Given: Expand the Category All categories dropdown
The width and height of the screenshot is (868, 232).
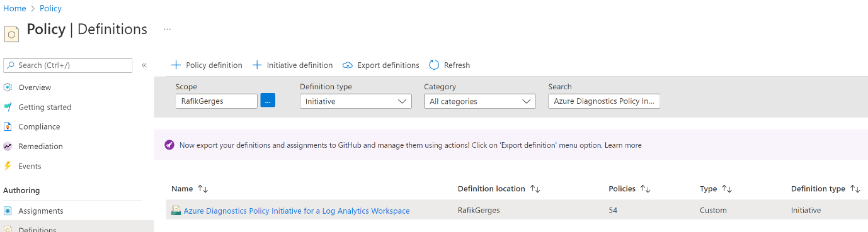Looking at the screenshot, I should click(480, 101).
